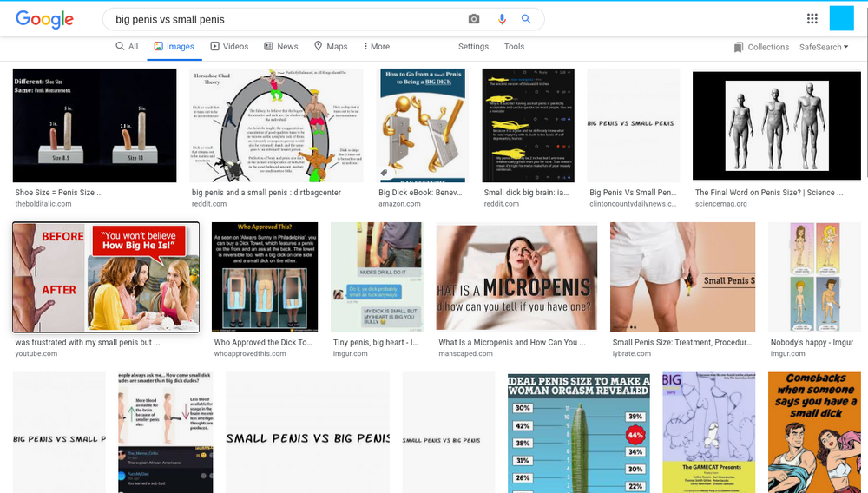Start voice search with microphone icon
Image resolution: width=868 pixels, height=493 pixels.
pos(502,19)
